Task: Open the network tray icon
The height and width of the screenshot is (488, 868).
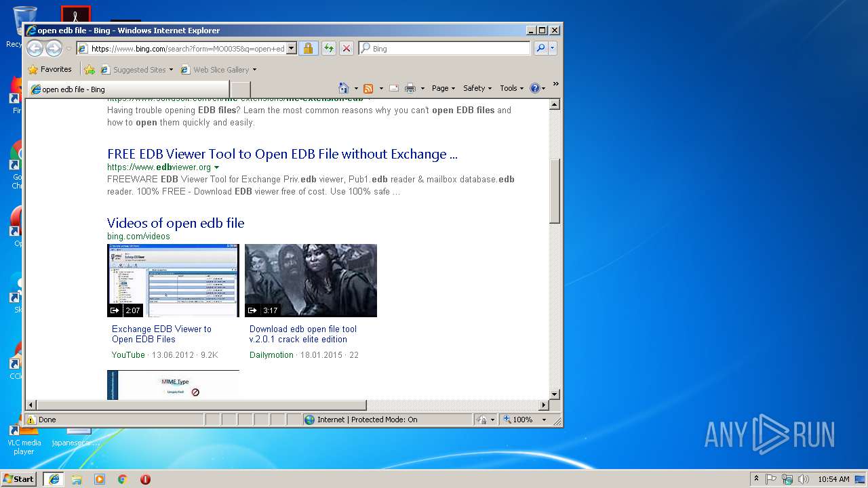Action: pos(787,479)
